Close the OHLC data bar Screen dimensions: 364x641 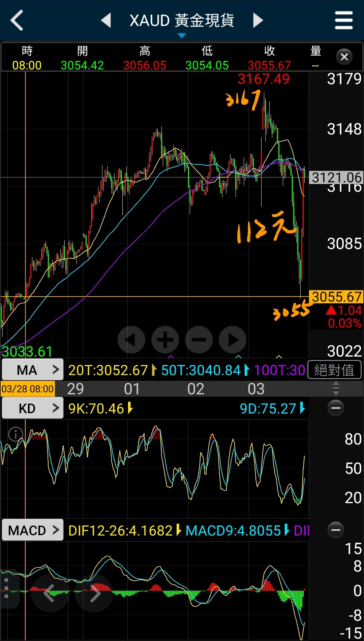(344, 57)
